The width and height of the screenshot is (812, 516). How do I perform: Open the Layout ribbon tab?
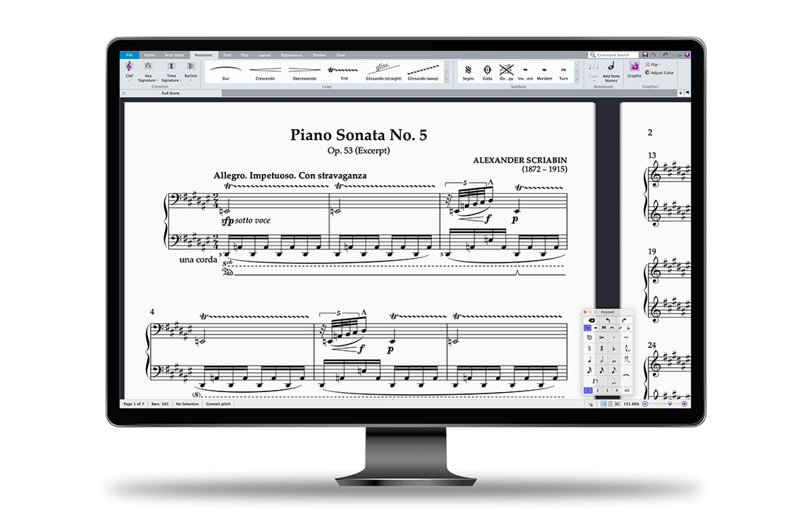tap(264, 55)
